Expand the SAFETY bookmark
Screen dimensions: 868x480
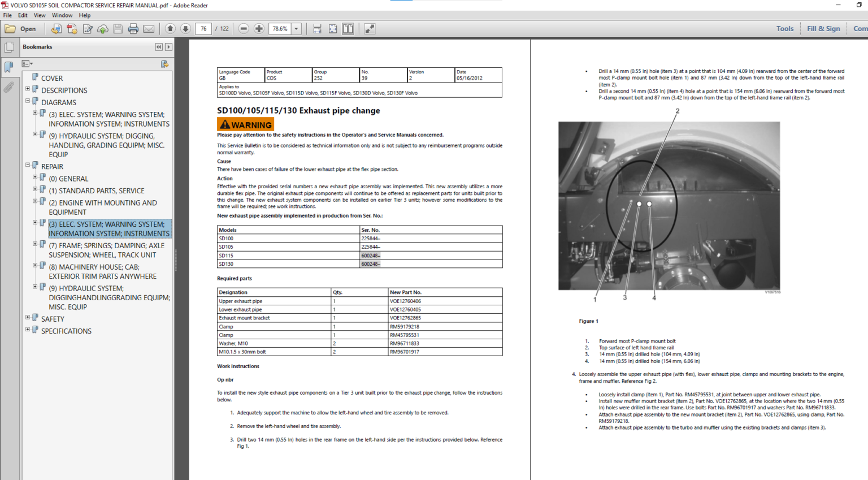28,317
